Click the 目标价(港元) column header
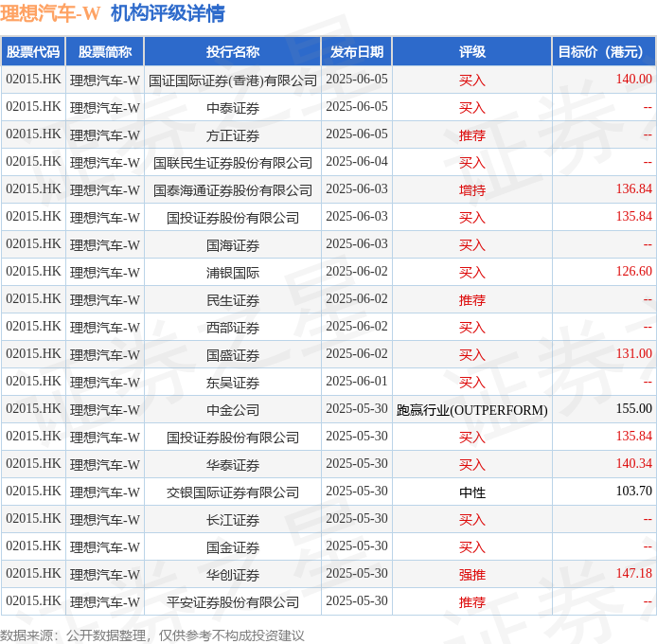Viewport: 657px width, 644px height. [x=604, y=51]
